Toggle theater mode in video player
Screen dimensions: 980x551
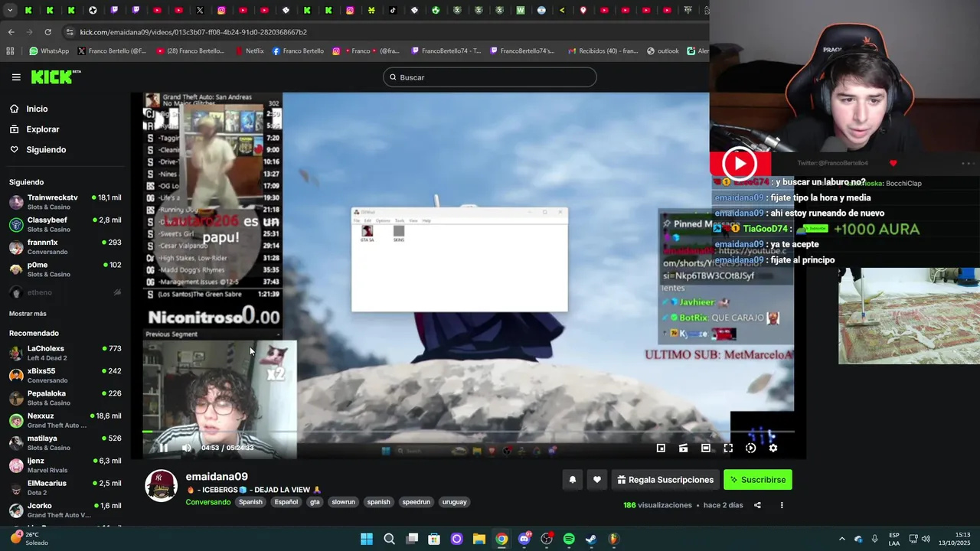tap(706, 448)
